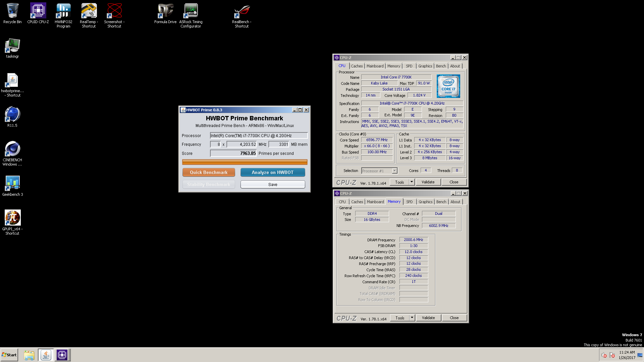
Task: Click the lower CPU-Z window title icon
Action: tap(337, 193)
